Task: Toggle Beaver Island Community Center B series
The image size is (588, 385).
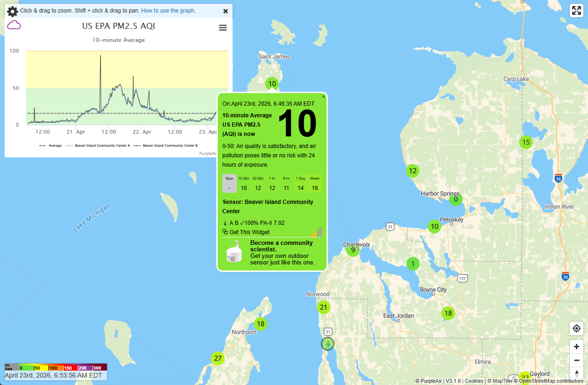Action: (x=166, y=146)
